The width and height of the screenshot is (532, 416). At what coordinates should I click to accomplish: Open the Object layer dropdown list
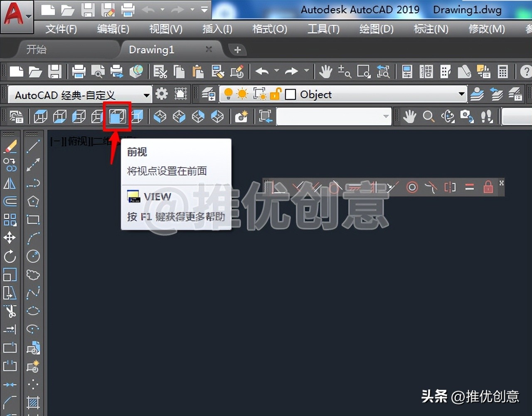tap(462, 94)
